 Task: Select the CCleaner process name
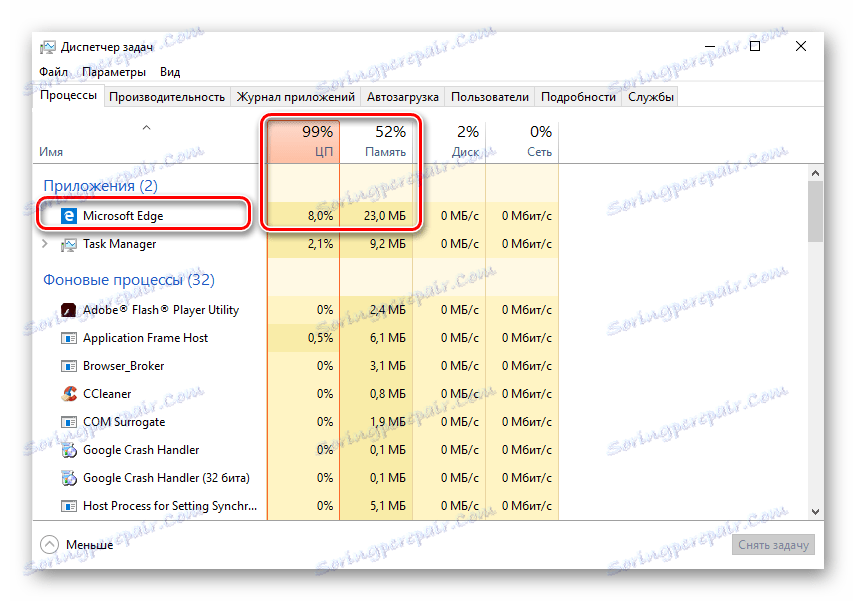click(x=107, y=394)
